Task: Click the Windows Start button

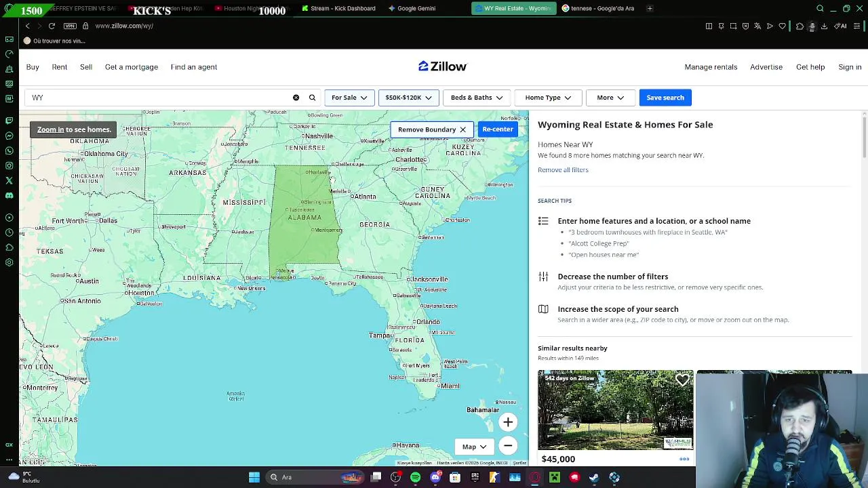Action: click(x=254, y=477)
